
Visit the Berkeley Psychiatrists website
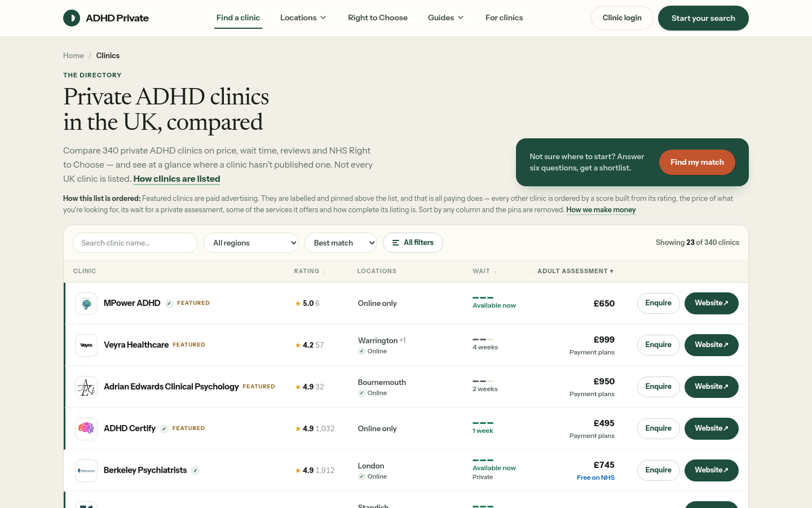(x=712, y=471)
